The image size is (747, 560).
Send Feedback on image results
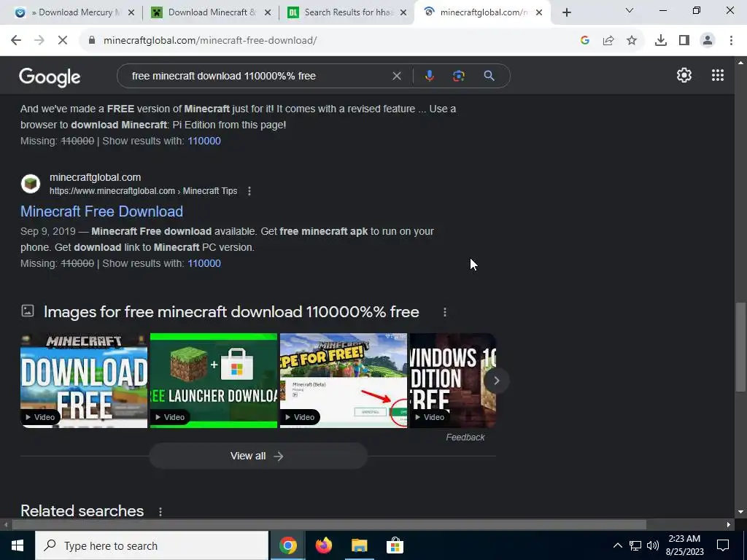pyautogui.click(x=465, y=437)
